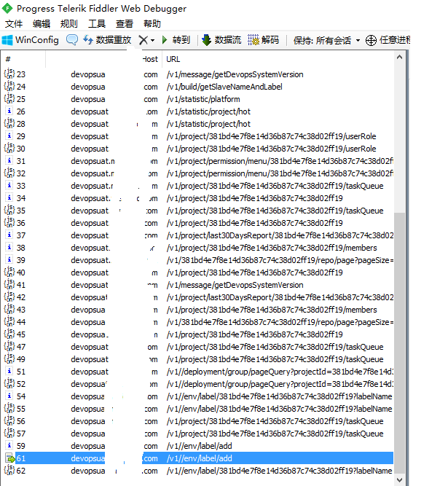The height and width of the screenshot is (486, 448).
Task: Select session 41 getDevopsSystemVersion URL
Action: pos(235,285)
